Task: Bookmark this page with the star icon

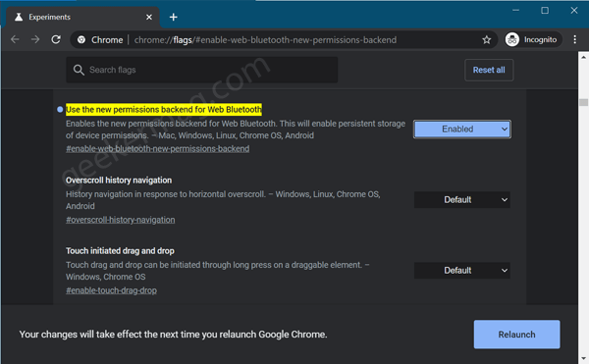Action: pyautogui.click(x=487, y=40)
